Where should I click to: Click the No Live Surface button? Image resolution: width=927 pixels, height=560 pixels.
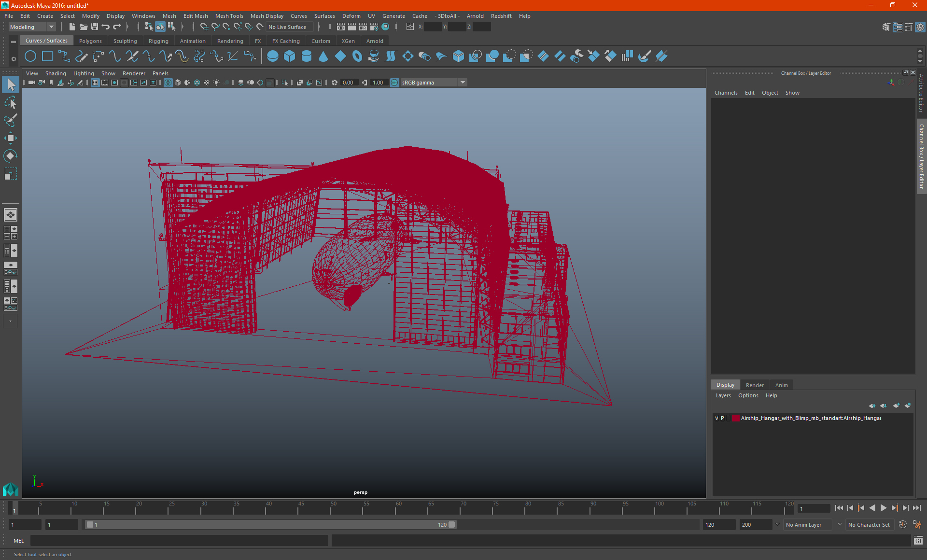pos(287,27)
